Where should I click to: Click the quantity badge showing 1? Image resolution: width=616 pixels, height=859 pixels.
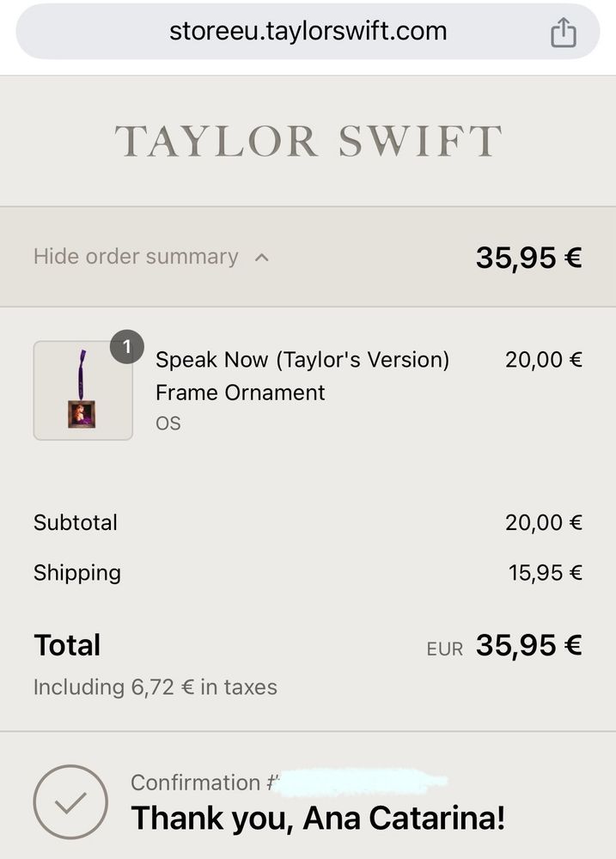tap(127, 346)
